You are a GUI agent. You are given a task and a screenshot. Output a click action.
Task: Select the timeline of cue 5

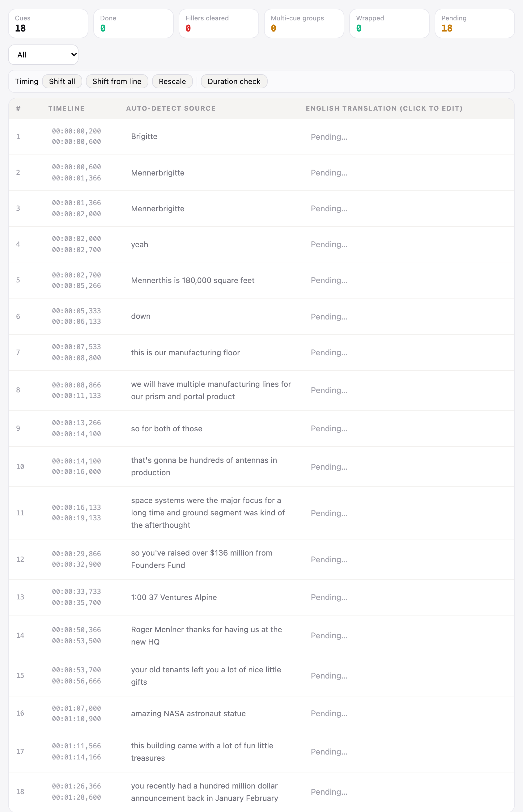76,280
